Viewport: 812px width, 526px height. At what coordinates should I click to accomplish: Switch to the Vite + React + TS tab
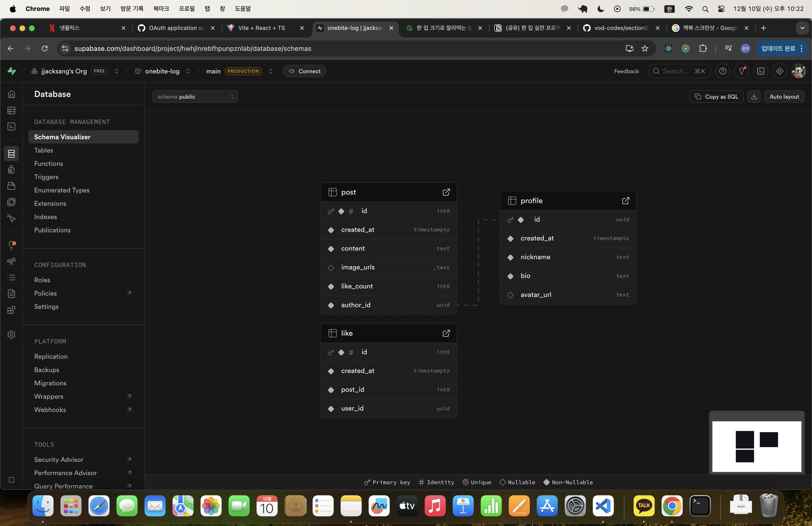261,28
